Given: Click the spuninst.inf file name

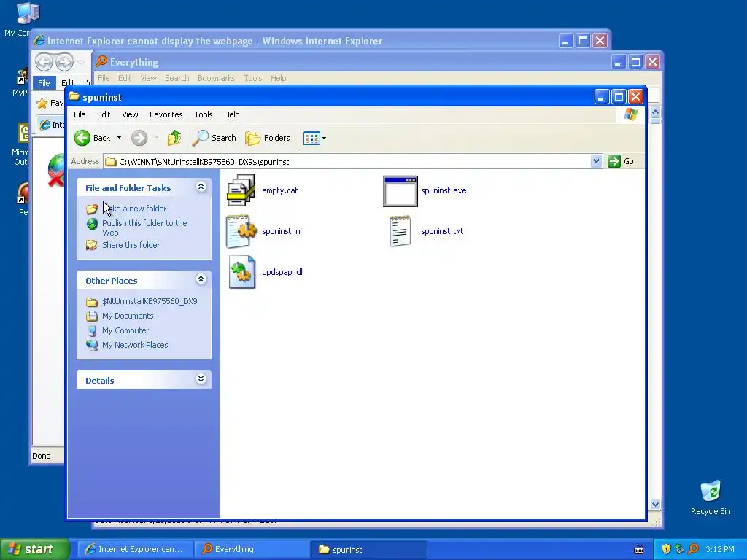Looking at the screenshot, I should (282, 231).
